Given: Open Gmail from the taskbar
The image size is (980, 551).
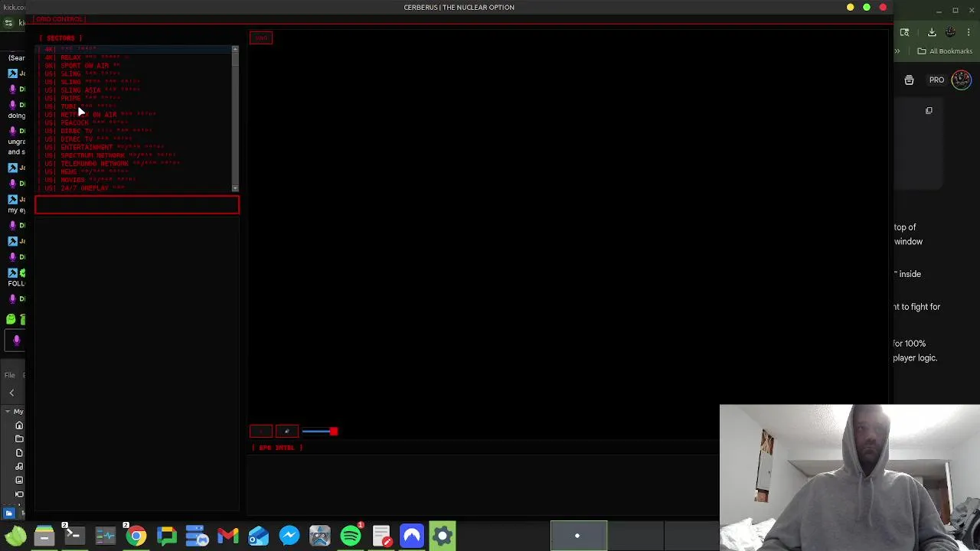Looking at the screenshot, I should [227, 536].
